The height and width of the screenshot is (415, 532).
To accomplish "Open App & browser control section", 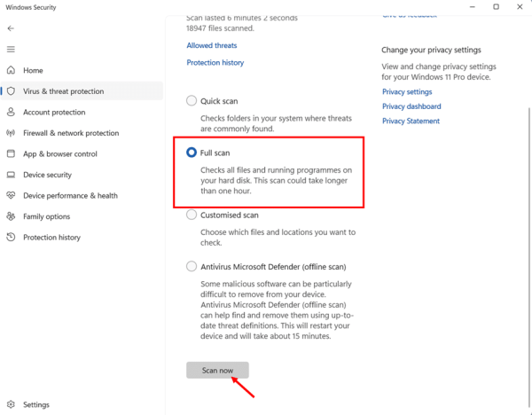I will pyautogui.click(x=82, y=153).
